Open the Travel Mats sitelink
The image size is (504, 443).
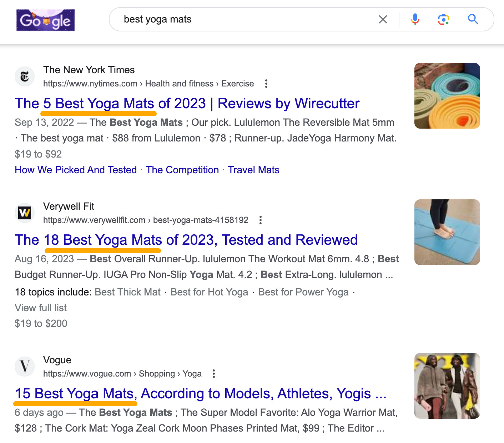point(253,170)
